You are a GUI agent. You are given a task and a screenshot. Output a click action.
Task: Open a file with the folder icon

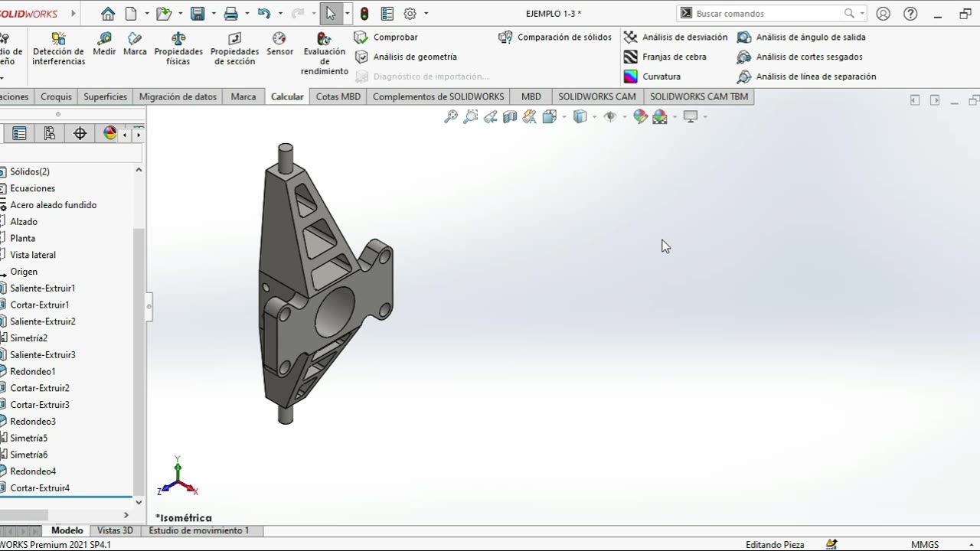coord(163,14)
